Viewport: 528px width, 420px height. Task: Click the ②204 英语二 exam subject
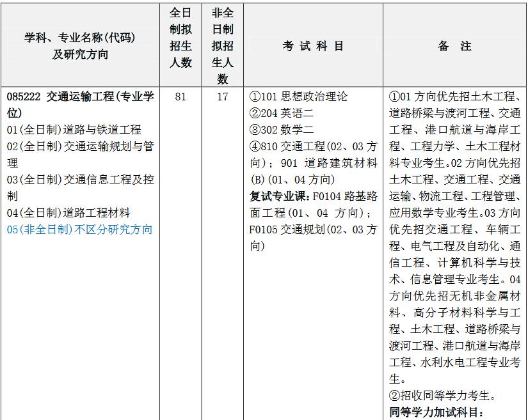[x=282, y=113]
